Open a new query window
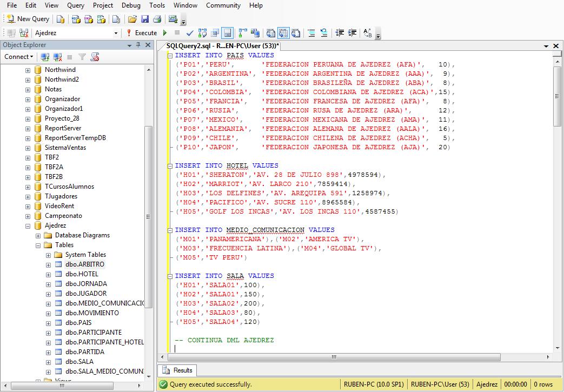This screenshot has width=564, height=392. [27, 18]
